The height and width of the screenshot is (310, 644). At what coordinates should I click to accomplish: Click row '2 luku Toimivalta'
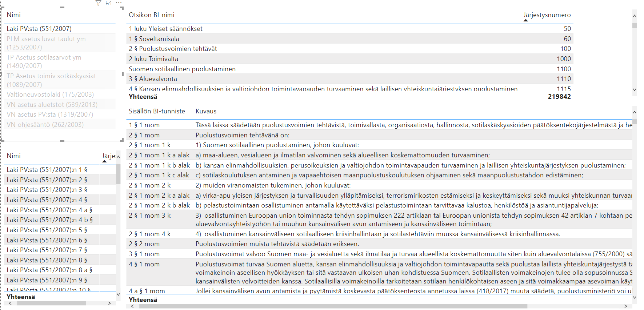pos(350,59)
